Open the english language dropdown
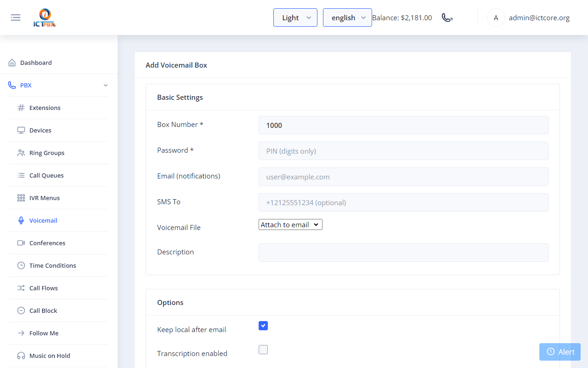This screenshot has height=368, width=588. pyautogui.click(x=347, y=17)
